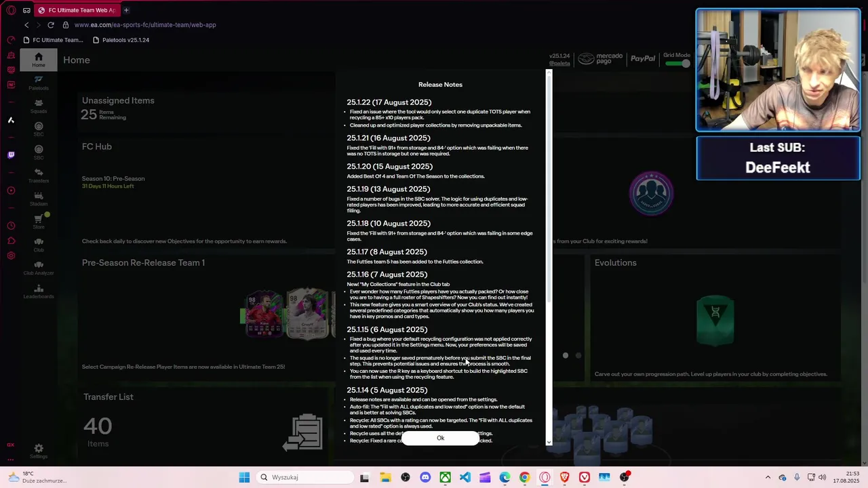Click the Opera GX logo menu
The height and width of the screenshot is (488, 868).
[x=11, y=10]
